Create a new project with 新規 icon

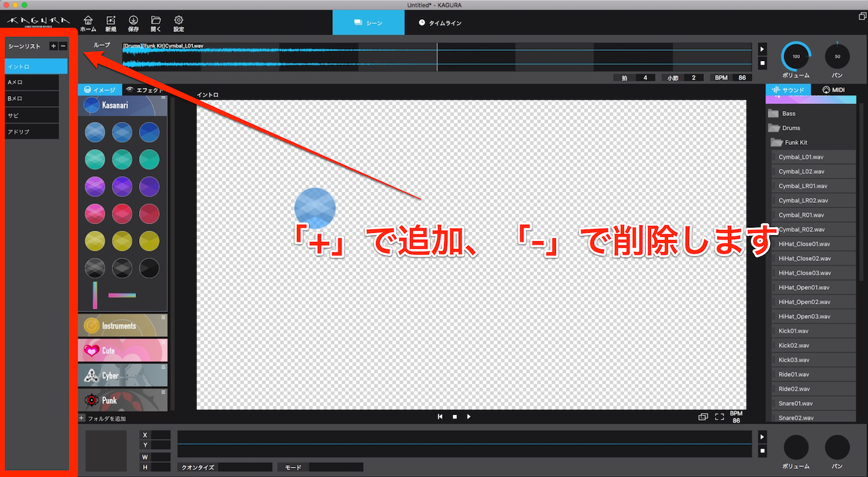pyautogui.click(x=111, y=23)
